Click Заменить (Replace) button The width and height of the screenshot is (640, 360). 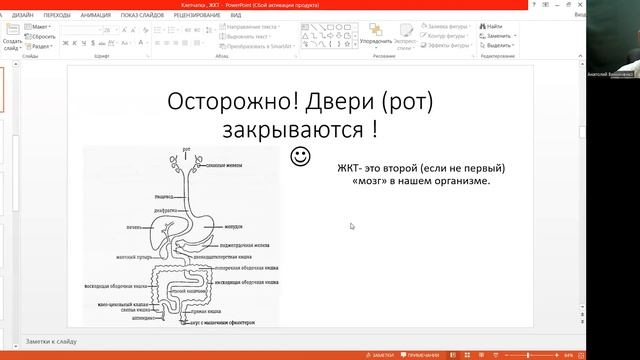[498, 36]
